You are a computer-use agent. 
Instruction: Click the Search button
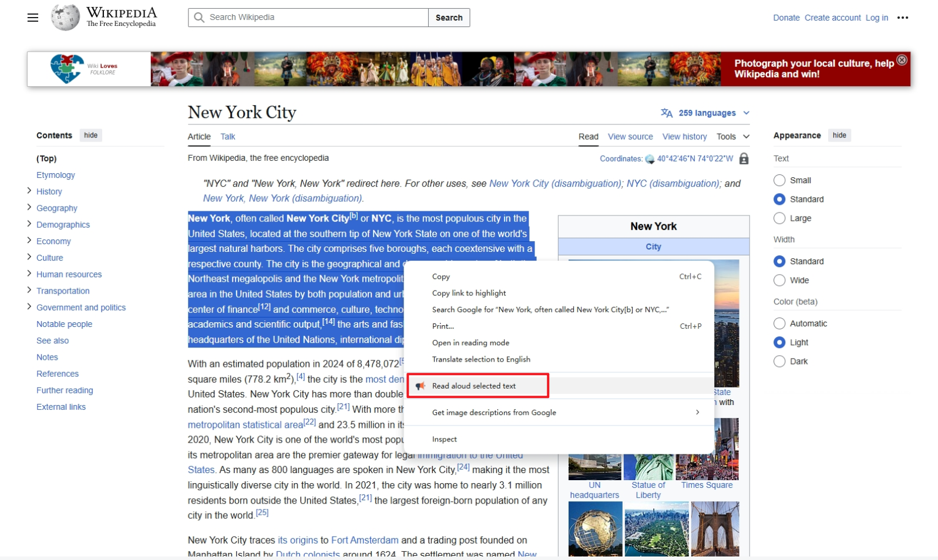click(449, 18)
